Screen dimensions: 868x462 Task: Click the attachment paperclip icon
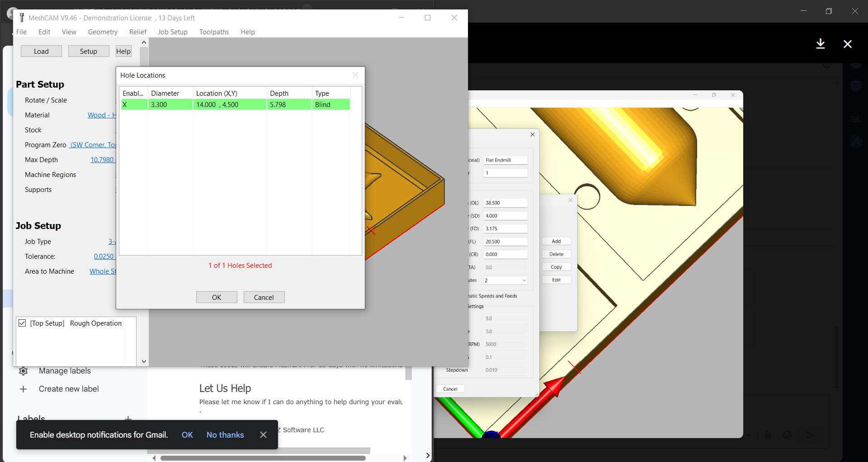768,435
